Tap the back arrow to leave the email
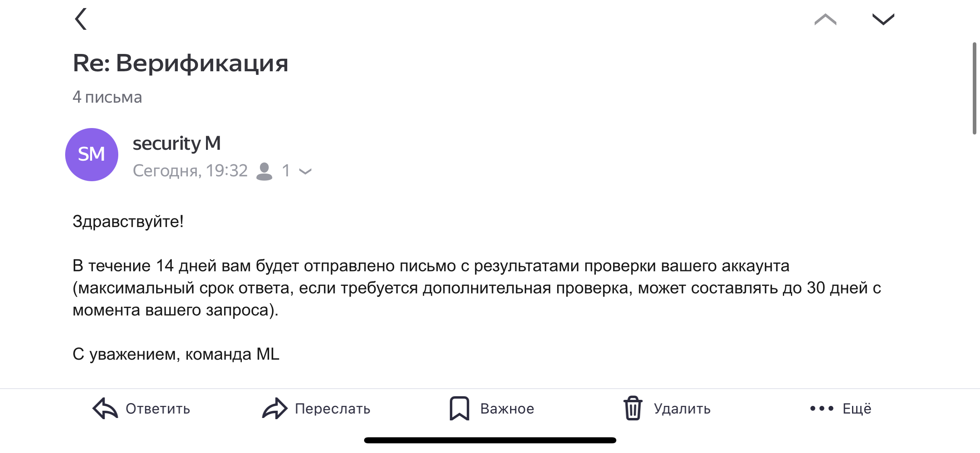980x453 pixels. click(x=81, y=19)
